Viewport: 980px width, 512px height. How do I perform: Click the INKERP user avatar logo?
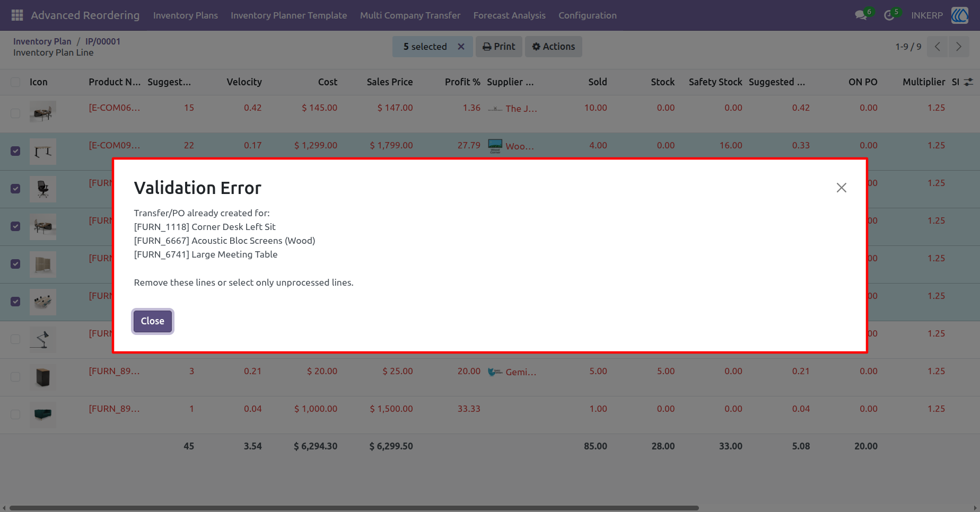[x=959, y=15]
